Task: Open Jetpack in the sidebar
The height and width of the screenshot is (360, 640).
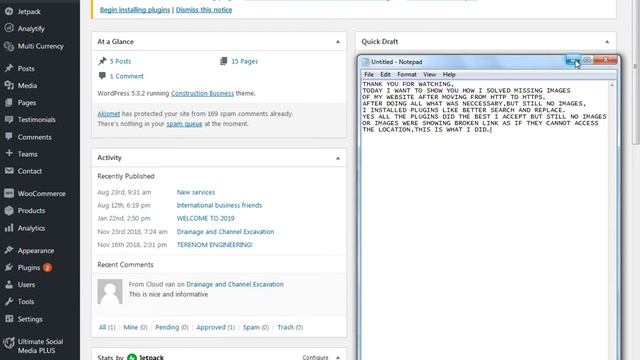Action: pyautogui.click(x=29, y=11)
